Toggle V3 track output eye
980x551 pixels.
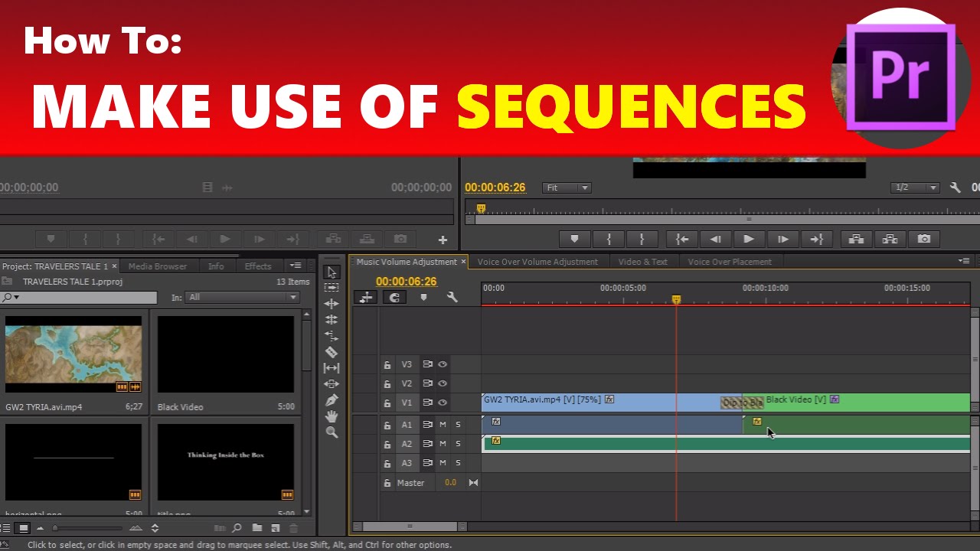tap(443, 365)
